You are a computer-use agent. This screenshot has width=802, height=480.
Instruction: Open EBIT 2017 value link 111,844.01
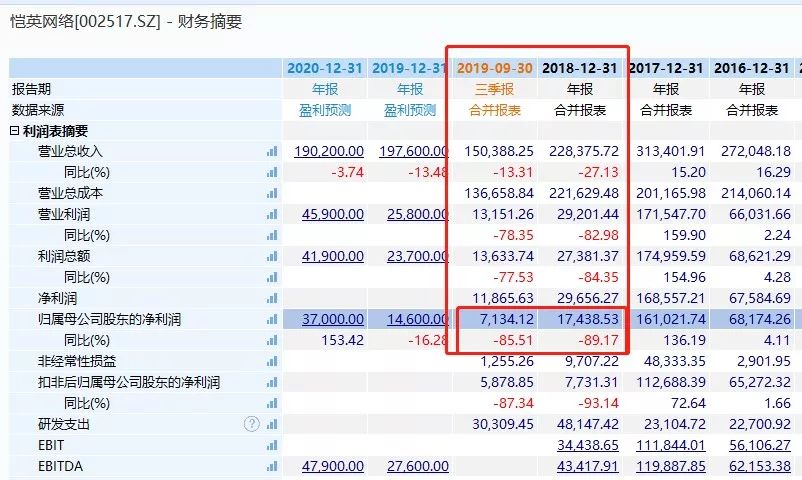[671, 445]
